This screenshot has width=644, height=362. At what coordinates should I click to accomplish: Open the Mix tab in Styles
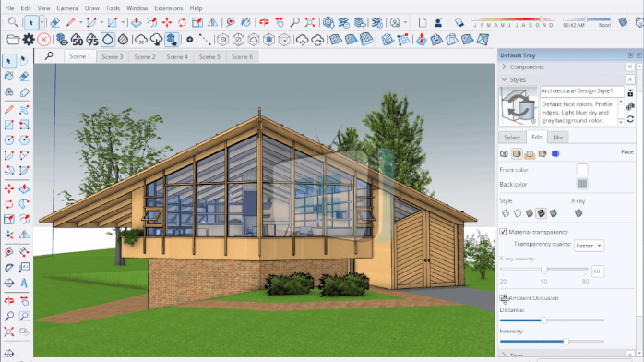(558, 138)
